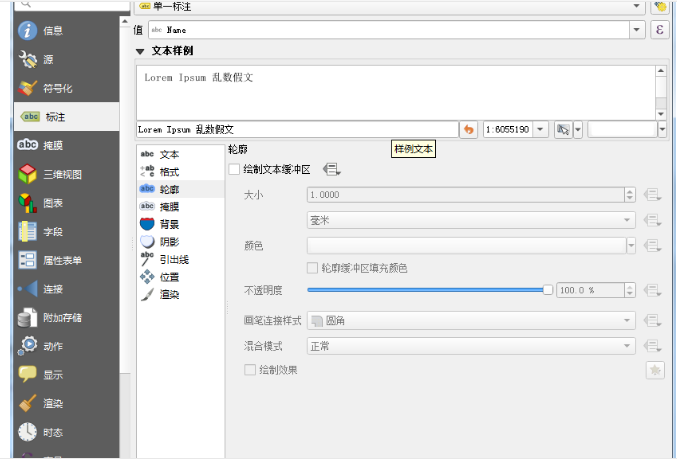Select 文本 in the label settings list
Screen dimensions: 677x461
pos(180,155)
